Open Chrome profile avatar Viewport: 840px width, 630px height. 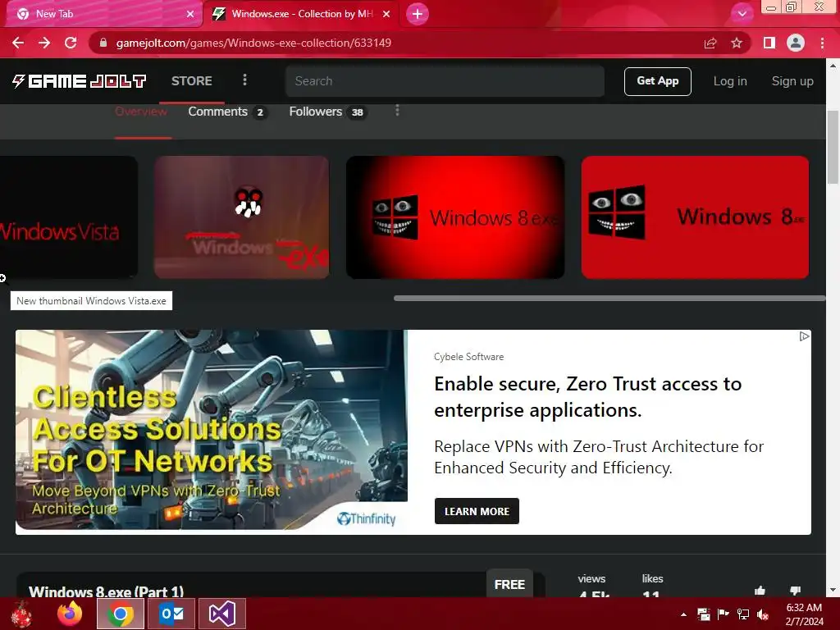[796, 43]
